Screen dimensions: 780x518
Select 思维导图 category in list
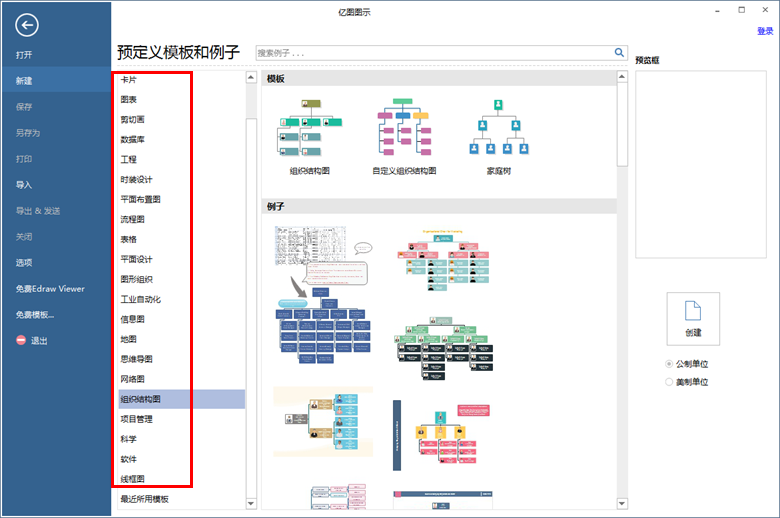pos(137,359)
